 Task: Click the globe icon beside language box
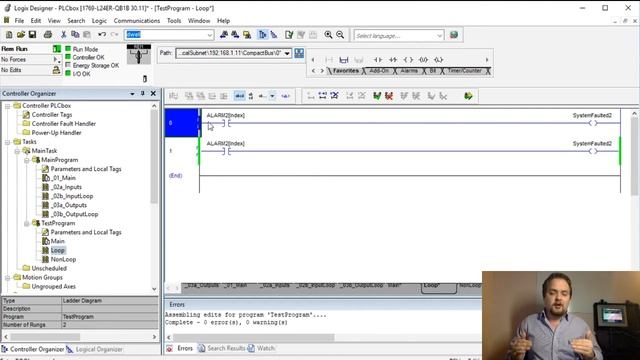click(x=454, y=35)
